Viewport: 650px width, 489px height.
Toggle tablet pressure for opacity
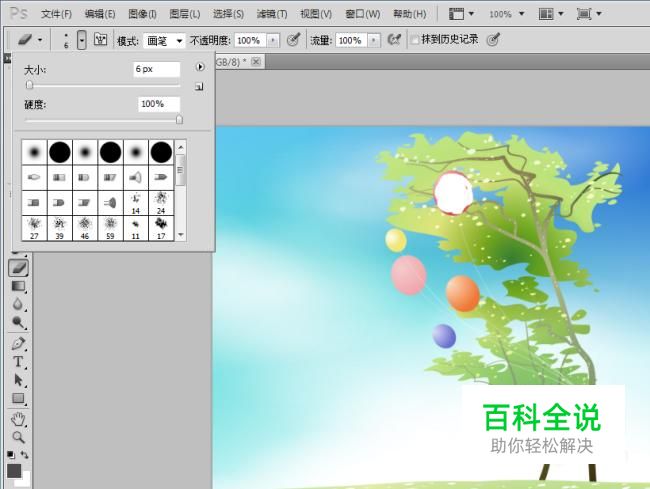pyautogui.click(x=293, y=40)
